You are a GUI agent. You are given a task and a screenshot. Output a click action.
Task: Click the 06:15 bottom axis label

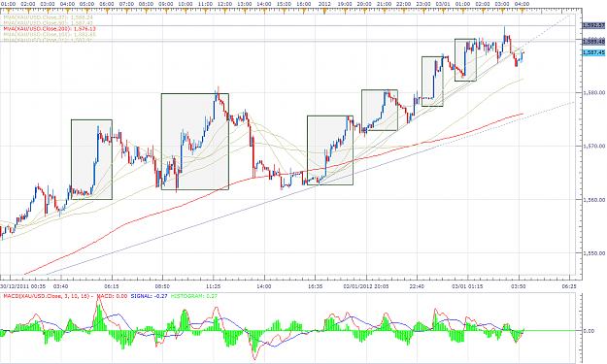pos(112,286)
